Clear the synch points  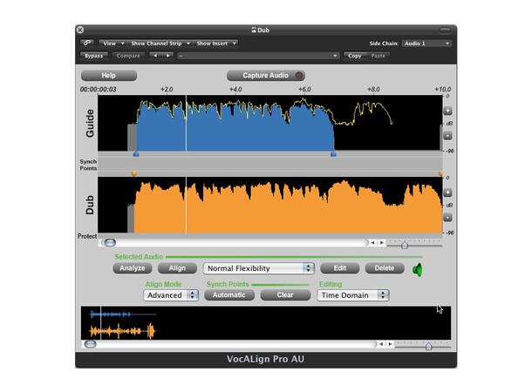pos(285,294)
